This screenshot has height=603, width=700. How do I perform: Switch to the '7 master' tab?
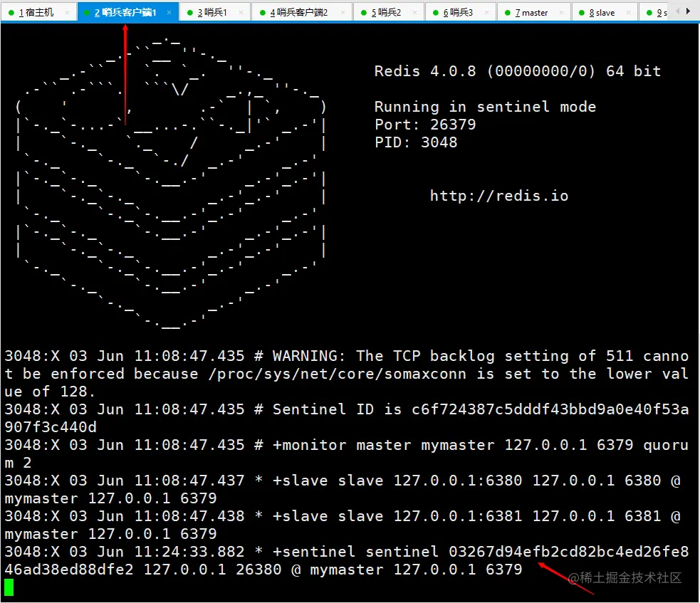[x=533, y=13]
